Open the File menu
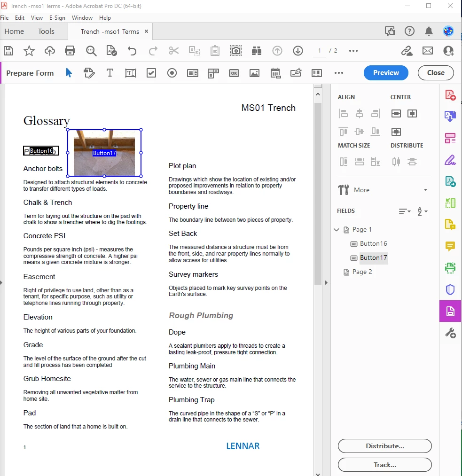462x476 pixels. (x=5, y=18)
